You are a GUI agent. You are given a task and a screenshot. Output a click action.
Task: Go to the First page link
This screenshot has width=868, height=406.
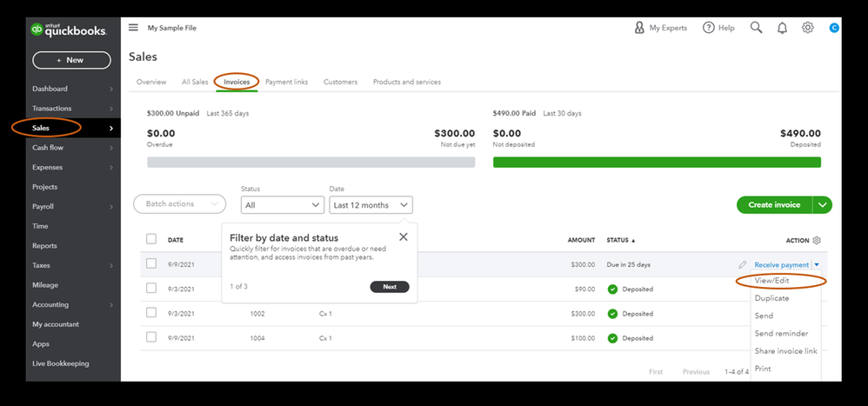[x=656, y=372]
